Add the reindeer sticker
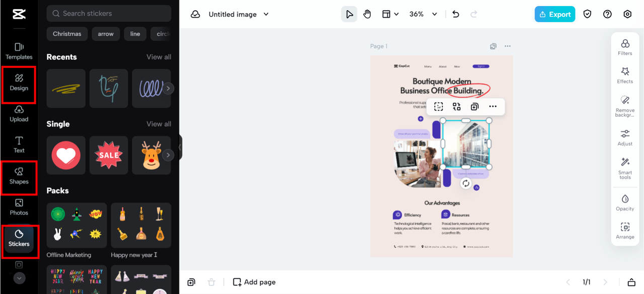644x294 pixels. coord(150,155)
